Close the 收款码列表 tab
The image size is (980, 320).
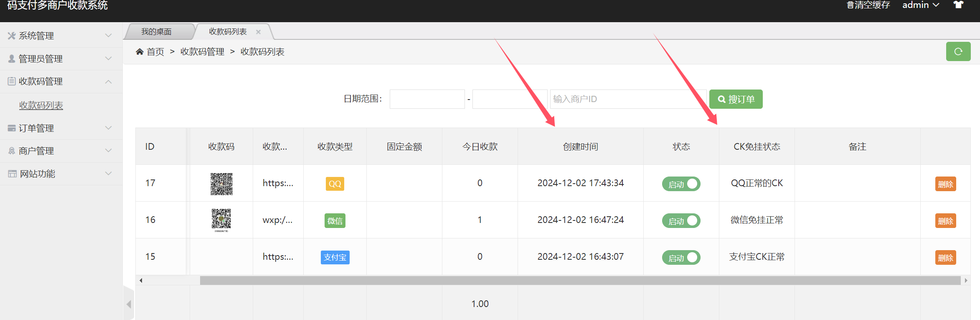[x=258, y=32]
